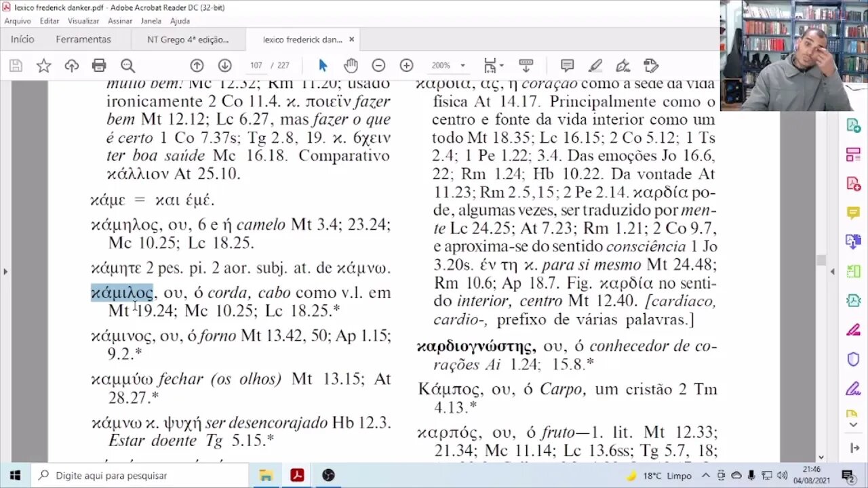
Task: Activate the Selection arrow tool
Action: pyautogui.click(x=323, y=66)
